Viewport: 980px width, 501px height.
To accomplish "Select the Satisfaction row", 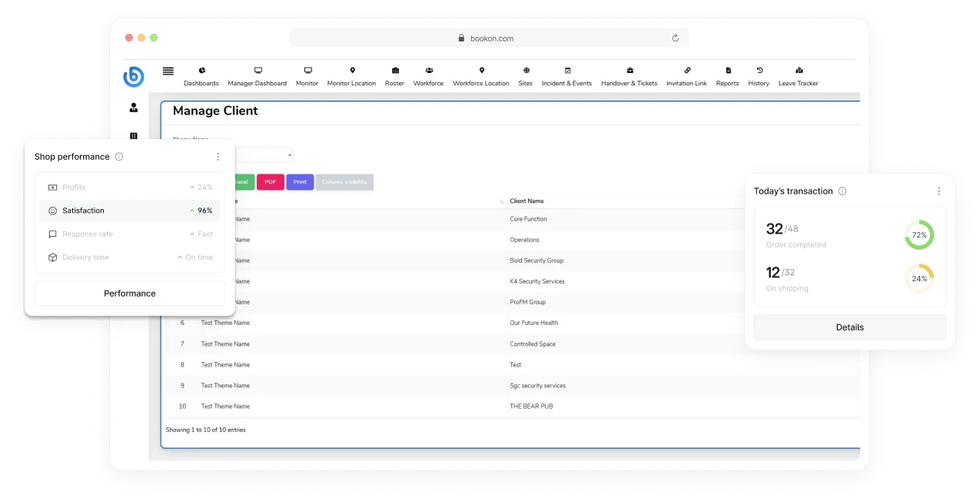I will tap(130, 211).
